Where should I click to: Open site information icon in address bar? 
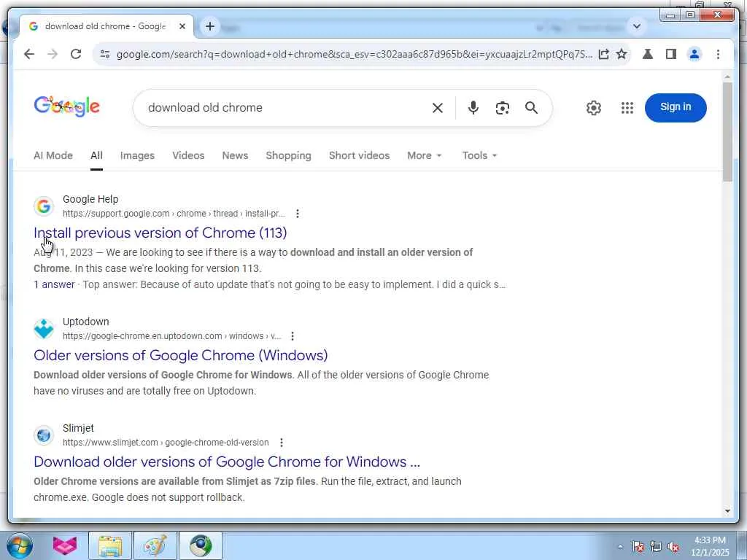tap(105, 54)
